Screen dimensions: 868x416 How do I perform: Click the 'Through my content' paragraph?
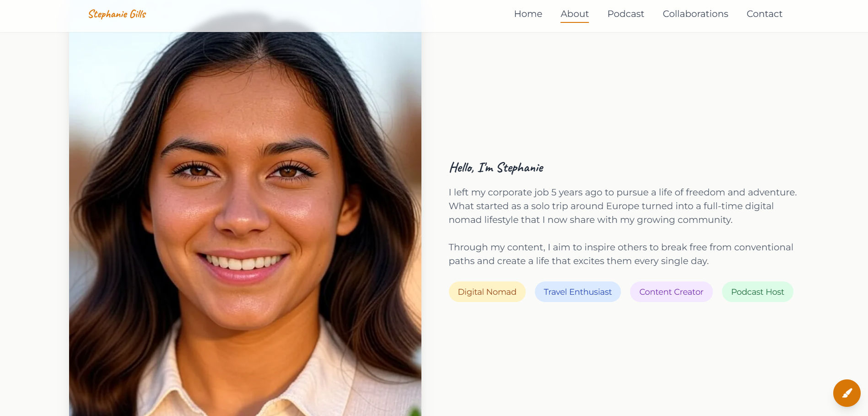click(x=621, y=254)
